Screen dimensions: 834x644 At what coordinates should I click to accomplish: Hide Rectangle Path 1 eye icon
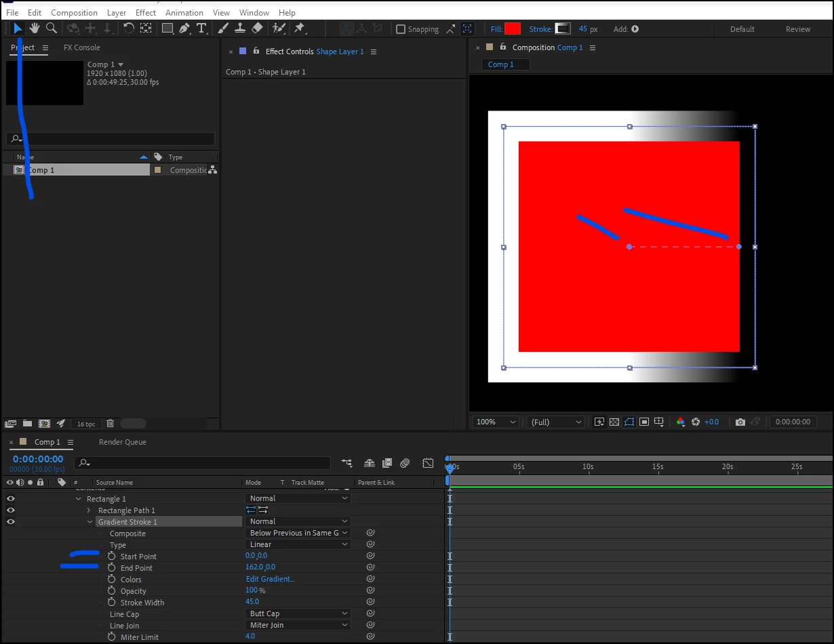tap(11, 510)
